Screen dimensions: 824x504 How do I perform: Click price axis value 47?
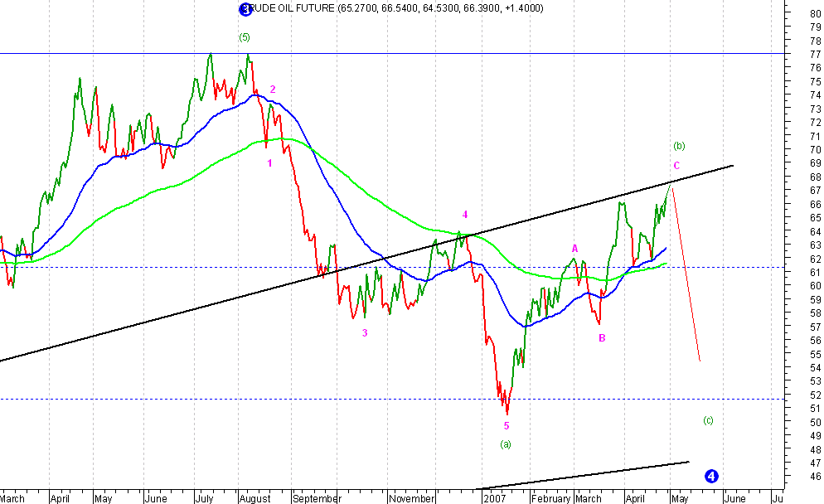pos(816,463)
